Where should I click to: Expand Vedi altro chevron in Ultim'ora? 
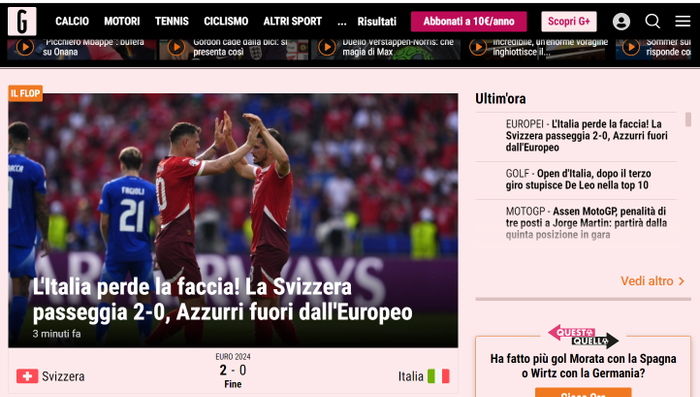coord(681,281)
